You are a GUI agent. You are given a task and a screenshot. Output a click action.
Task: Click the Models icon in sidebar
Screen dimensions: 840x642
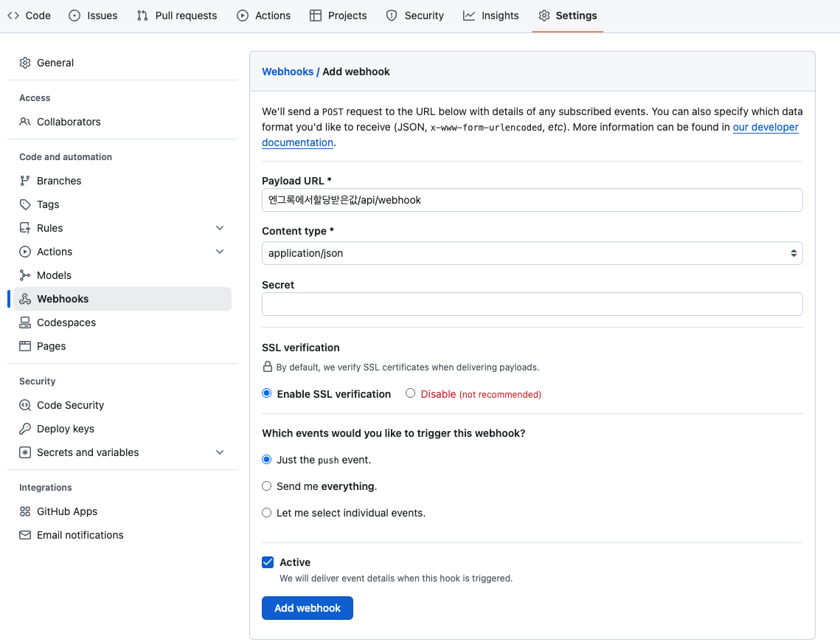tap(25, 275)
